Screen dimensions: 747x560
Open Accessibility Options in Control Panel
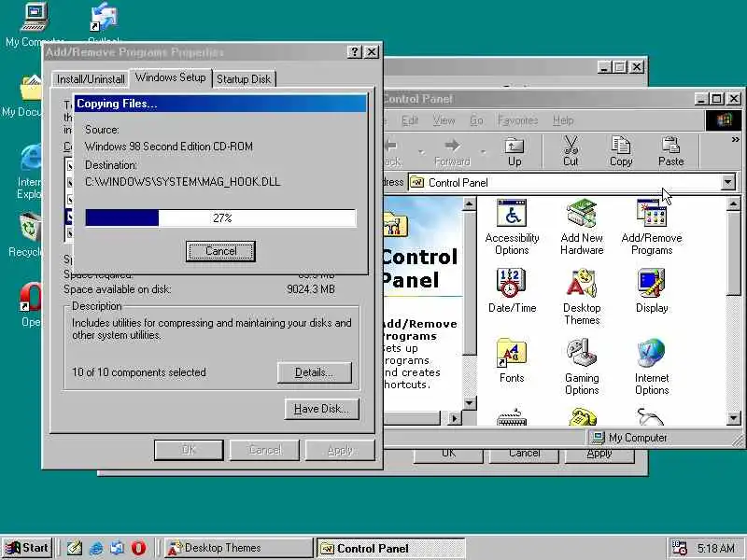[512, 227]
